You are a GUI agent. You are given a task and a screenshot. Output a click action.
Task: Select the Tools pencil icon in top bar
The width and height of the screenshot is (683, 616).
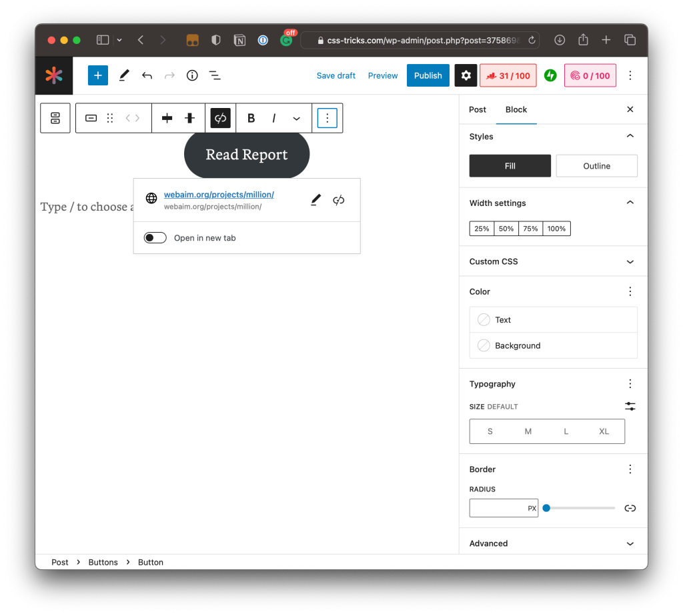point(124,75)
